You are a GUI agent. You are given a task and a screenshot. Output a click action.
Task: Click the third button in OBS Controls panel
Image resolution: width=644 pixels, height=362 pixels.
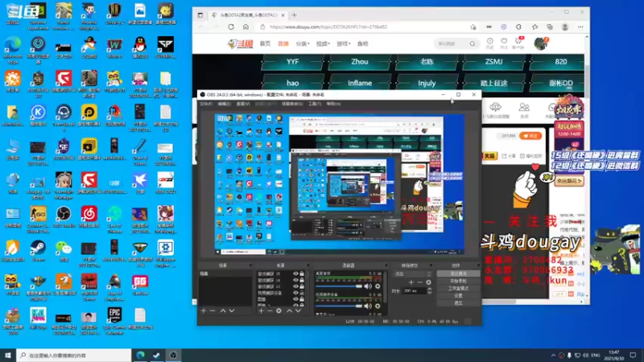458,289
